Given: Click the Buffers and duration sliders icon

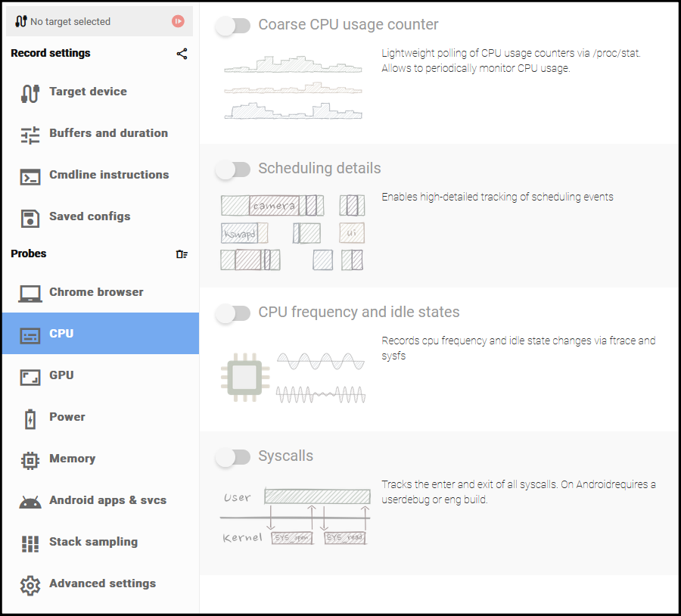Looking at the screenshot, I should (x=30, y=135).
